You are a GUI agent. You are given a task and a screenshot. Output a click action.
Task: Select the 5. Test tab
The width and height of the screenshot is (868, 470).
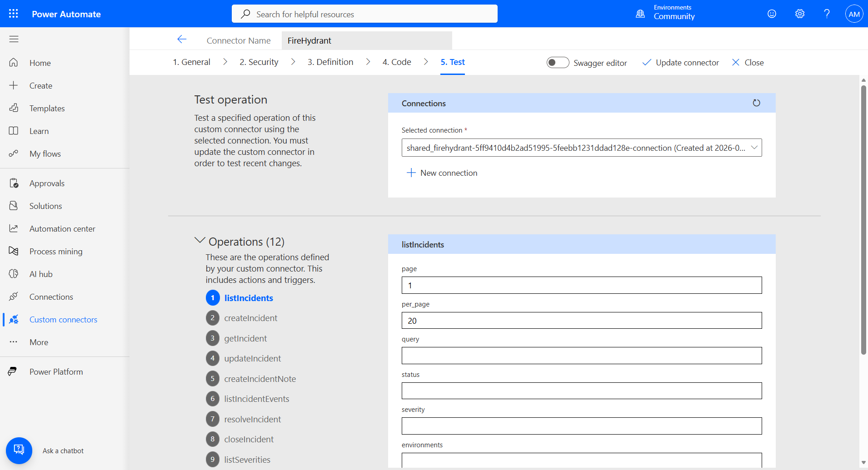click(x=453, y=62)
